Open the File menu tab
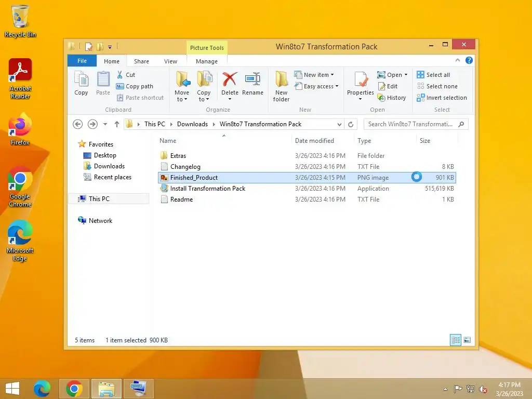Image resolution: width=532 pixels, height=399 pixels. point(82,61)
